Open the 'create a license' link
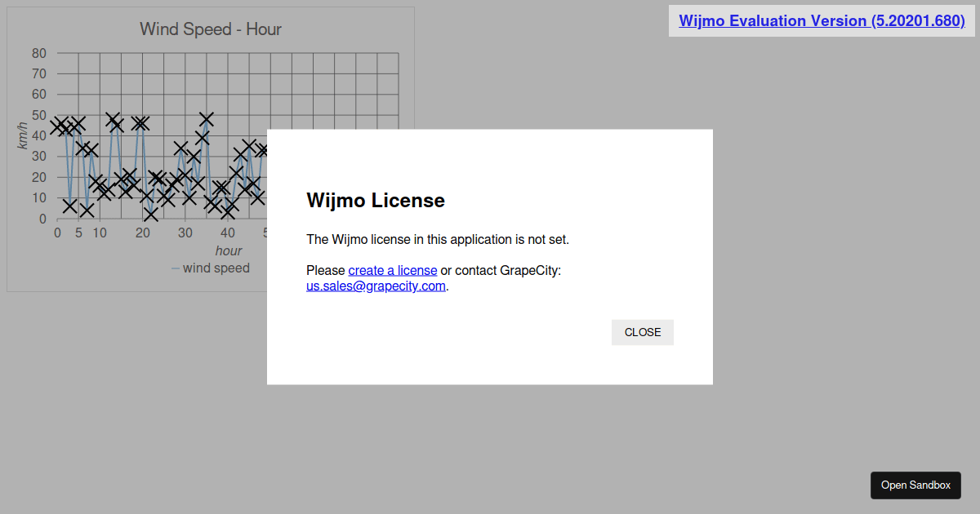 coord(392,270)
